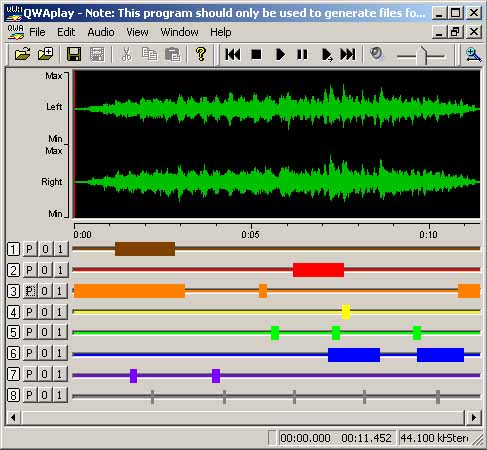Open a file with the folder icon

point(23,54)
